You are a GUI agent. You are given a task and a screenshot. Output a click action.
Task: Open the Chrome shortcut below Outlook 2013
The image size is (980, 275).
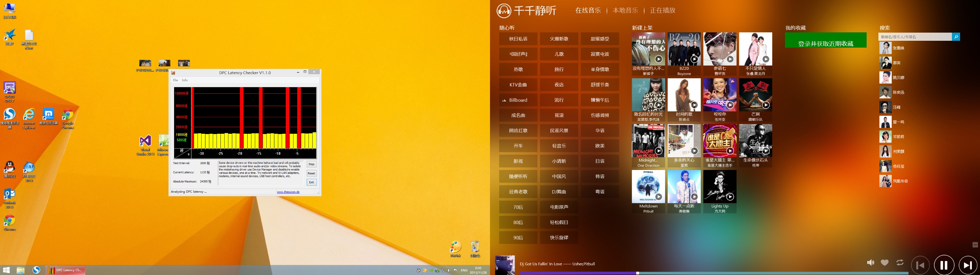click(9, 223)
